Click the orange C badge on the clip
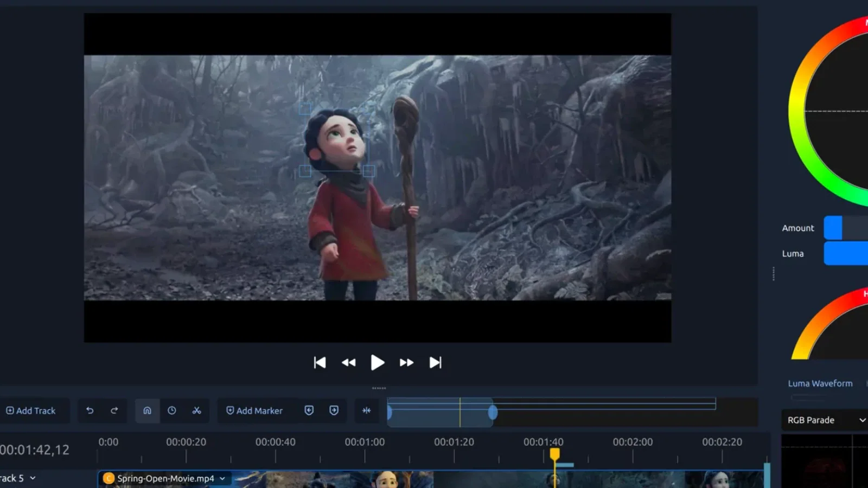This screenshot has height=488, width=868. coord(108,478)
